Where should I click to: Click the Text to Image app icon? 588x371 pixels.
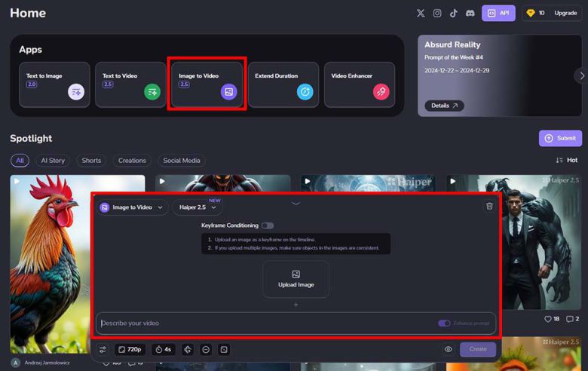click(75, 92)
